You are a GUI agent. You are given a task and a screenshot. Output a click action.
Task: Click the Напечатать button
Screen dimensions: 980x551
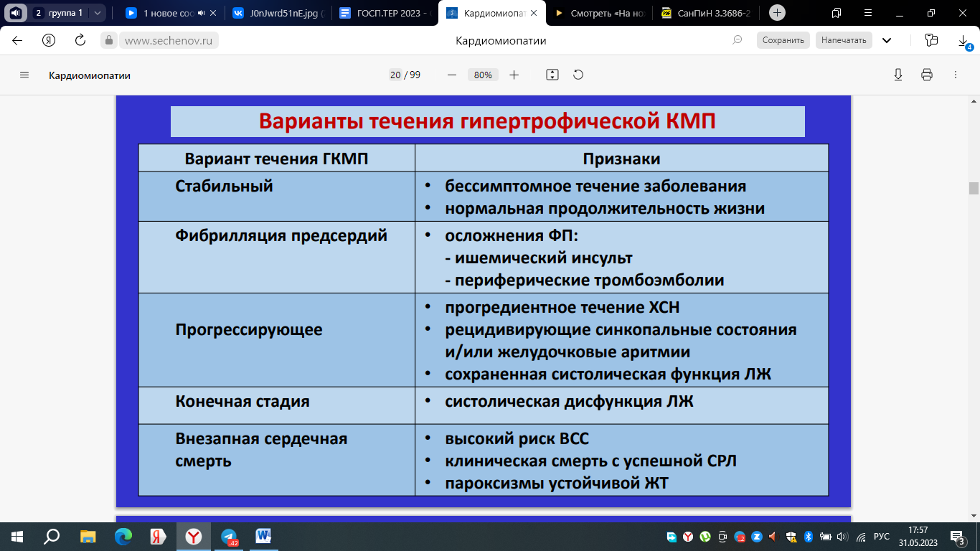point(844,40)
